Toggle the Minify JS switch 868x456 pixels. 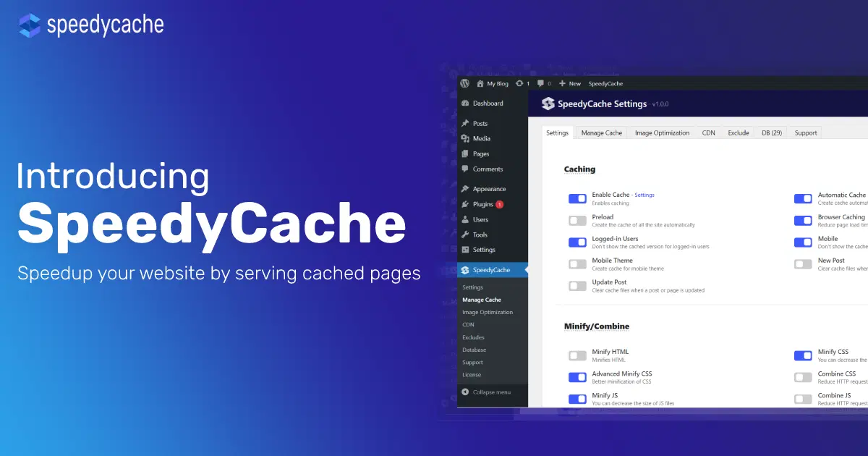[x=577, y=399]
